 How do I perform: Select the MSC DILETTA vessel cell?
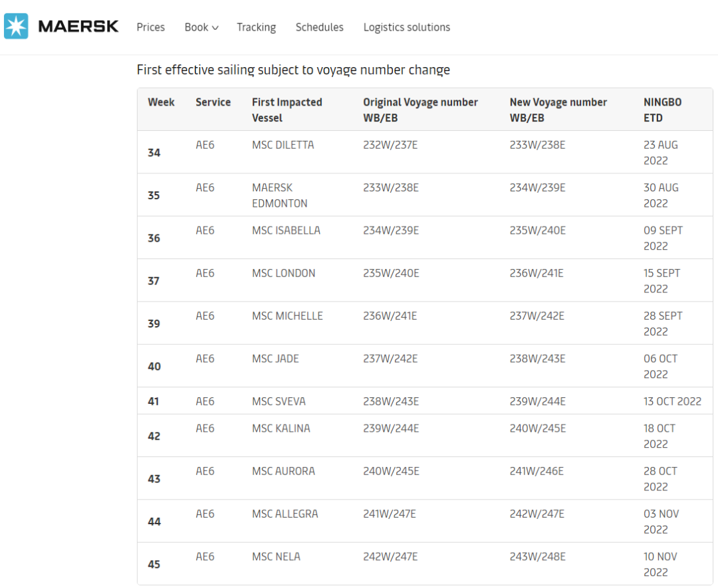[283, 145]
